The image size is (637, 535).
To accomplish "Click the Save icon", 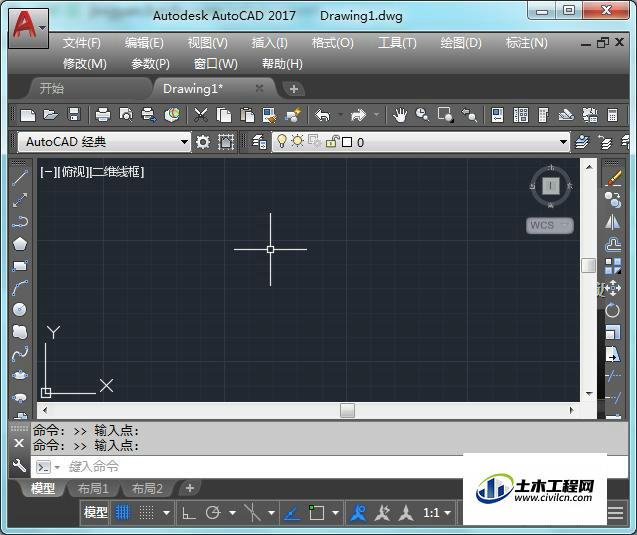I will [x=74, y=115].
